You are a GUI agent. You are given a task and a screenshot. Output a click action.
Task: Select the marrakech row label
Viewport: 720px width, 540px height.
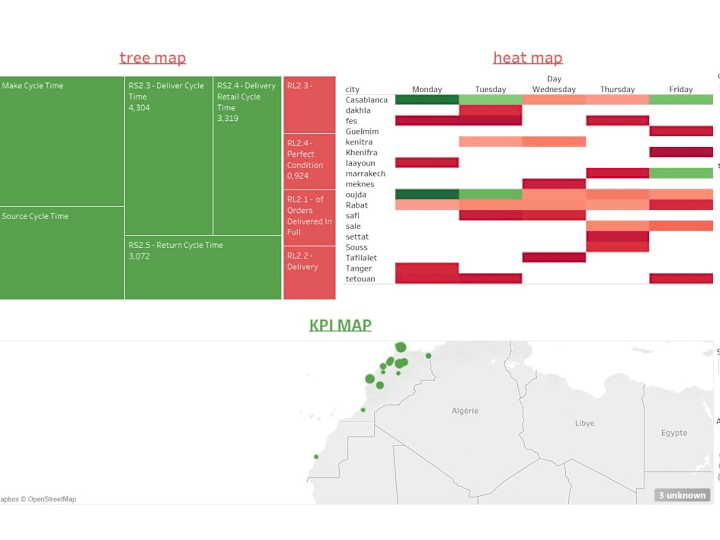[x=366, y=174]
